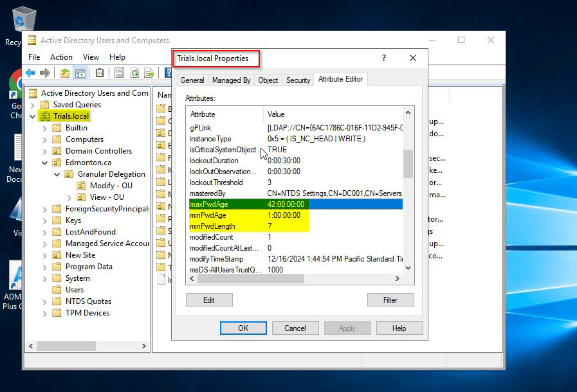Go up one level with the folder-arrow icon
Viewport: 577px width, 392px height.
coord(65,73)
